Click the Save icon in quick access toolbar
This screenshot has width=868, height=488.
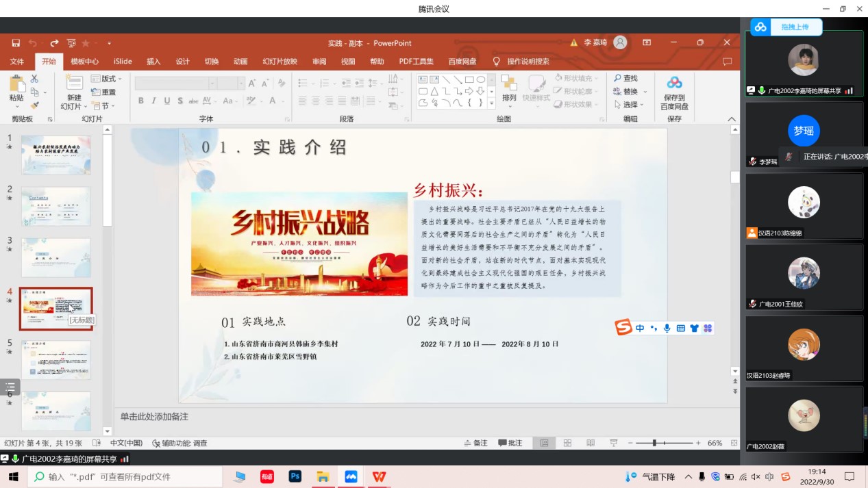point(16,43)
